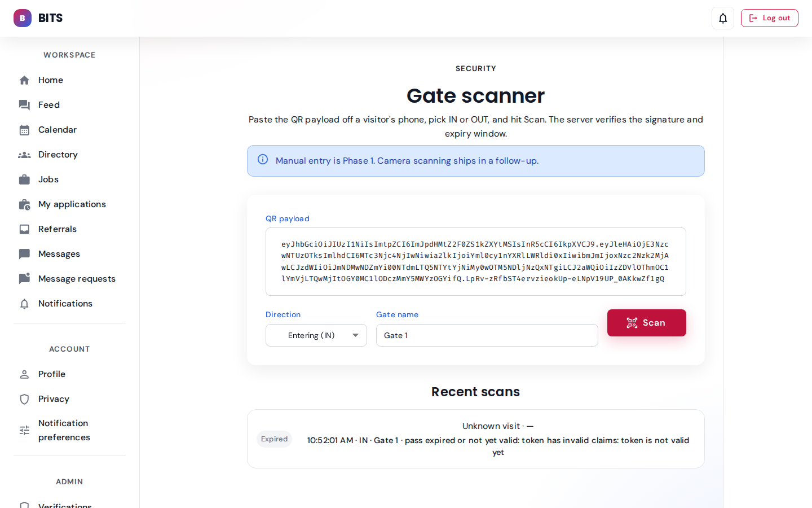Click into the Gate name field

coord(487,335)
